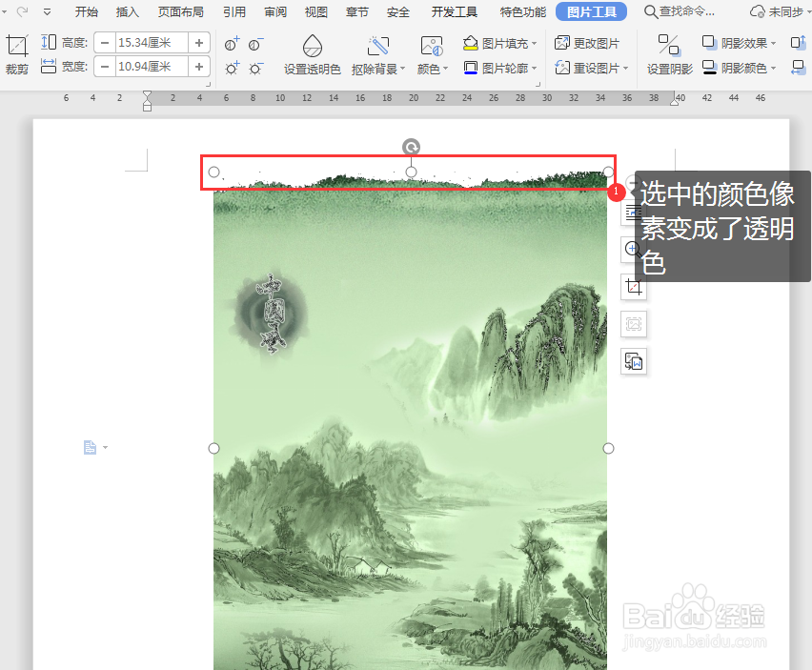
Task: Expand the 重设图片 dropdown
Action: pyautogui.click(x=625, y=68)
